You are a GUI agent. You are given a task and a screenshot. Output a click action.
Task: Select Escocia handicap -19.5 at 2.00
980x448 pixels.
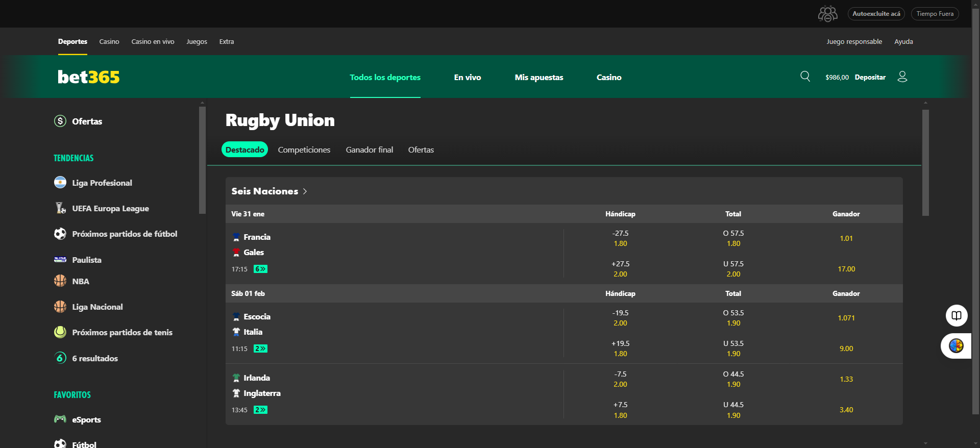coord(620,318)
